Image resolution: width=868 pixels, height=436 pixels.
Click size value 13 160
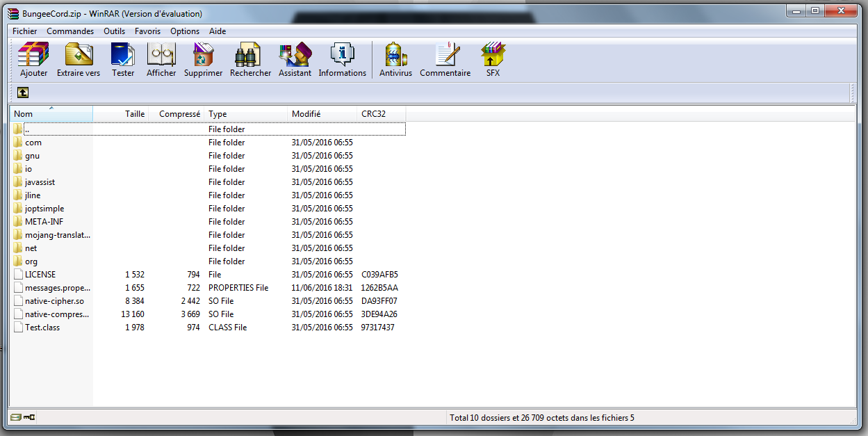coord(133,314)
